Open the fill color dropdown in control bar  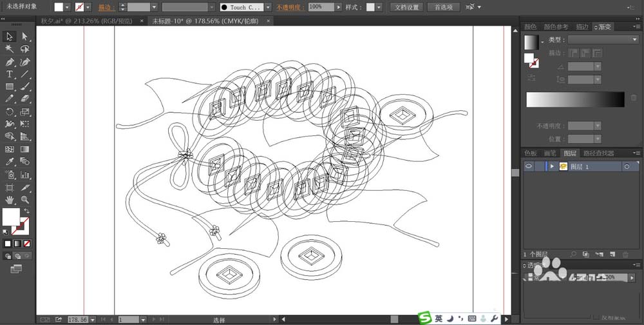(68, 7)
